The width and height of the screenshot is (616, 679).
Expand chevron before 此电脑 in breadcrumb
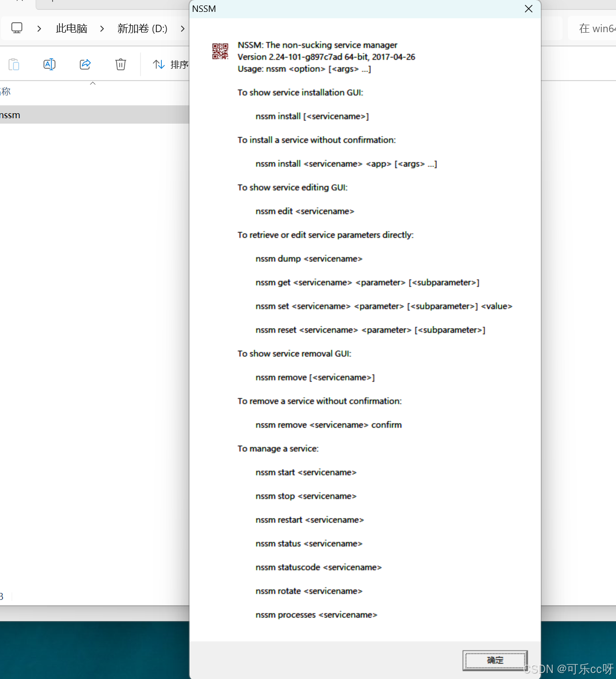coord(39,29)
